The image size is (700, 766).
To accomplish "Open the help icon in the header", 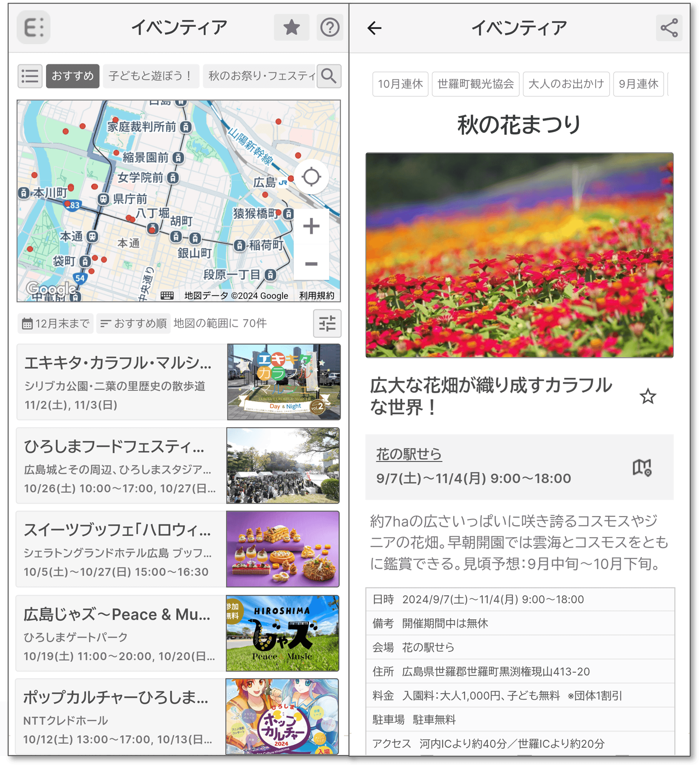I will coord(330,27).
